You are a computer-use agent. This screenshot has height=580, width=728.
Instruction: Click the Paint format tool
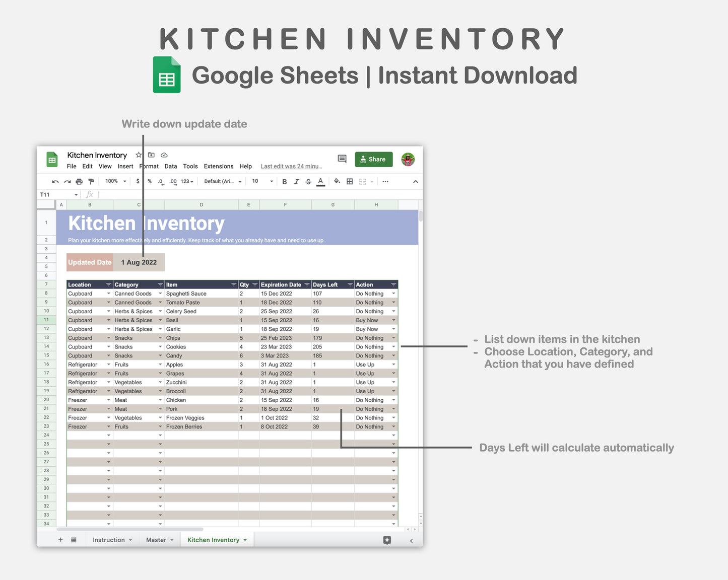pyautogui.click(x=91, y=181)
